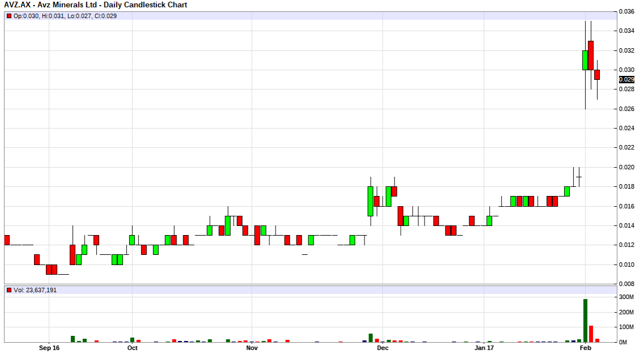Click the 0.008 price axis label
This screenshot has height=354, width=644.
point(626,283)
